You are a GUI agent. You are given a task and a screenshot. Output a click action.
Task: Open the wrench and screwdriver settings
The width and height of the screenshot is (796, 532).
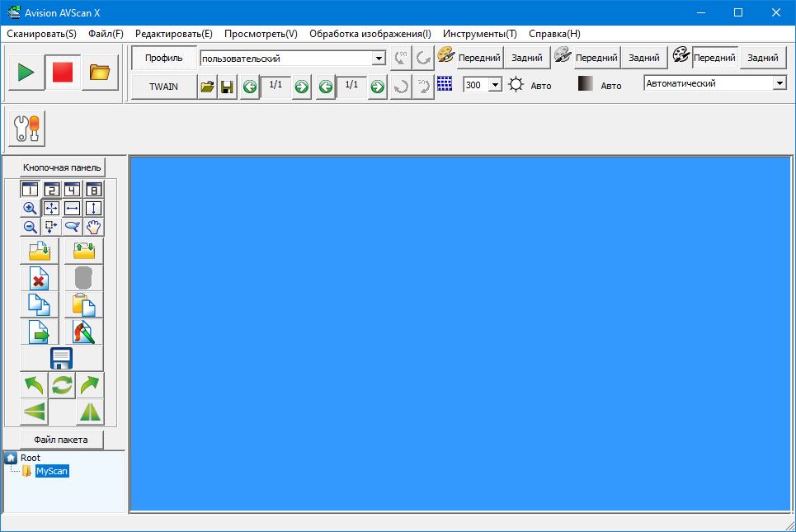(27, 129)
